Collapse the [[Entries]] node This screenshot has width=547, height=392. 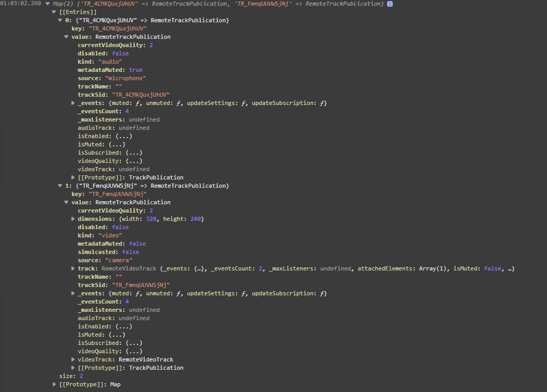point(54,12)
